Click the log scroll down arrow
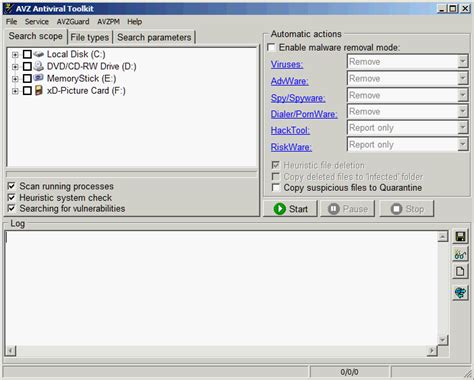Image resolution: width=474 pixels, height=380 pixels. (x=442, y=340)
